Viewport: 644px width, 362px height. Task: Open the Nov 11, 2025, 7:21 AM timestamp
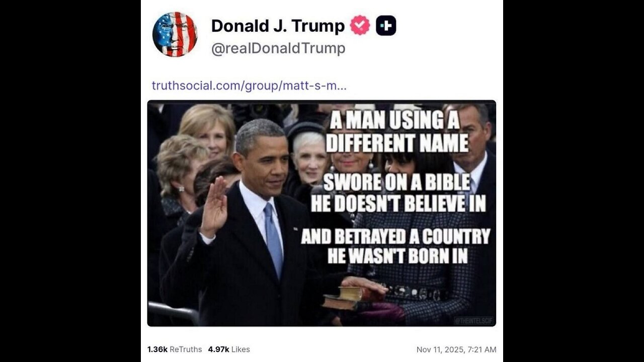coord(456,349)
